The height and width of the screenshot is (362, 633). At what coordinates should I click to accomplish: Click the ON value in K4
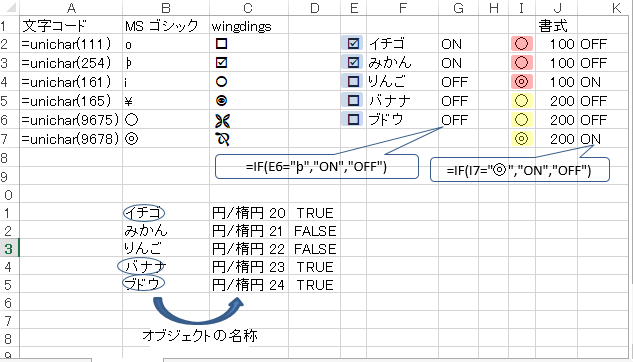click(x=590, y=82)
